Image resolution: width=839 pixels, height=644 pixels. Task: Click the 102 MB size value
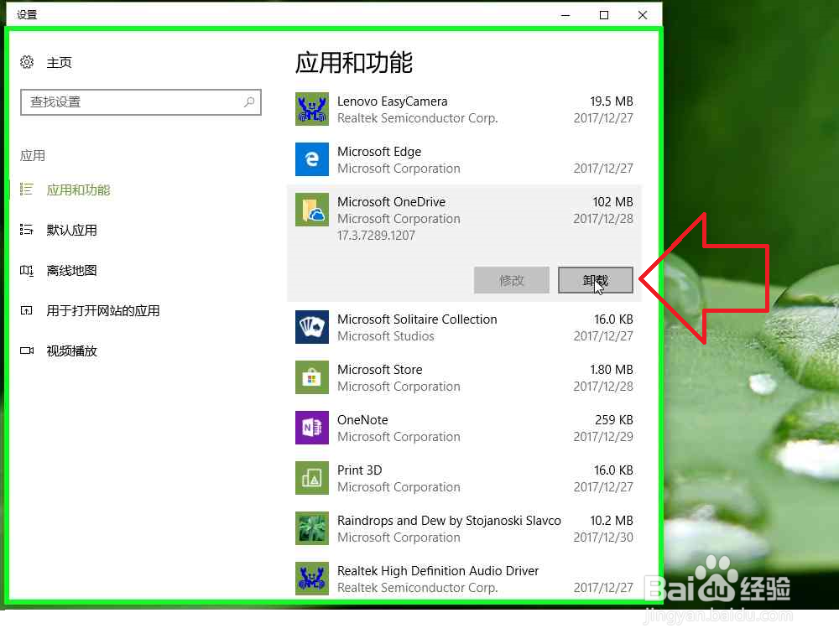[612, 201]
